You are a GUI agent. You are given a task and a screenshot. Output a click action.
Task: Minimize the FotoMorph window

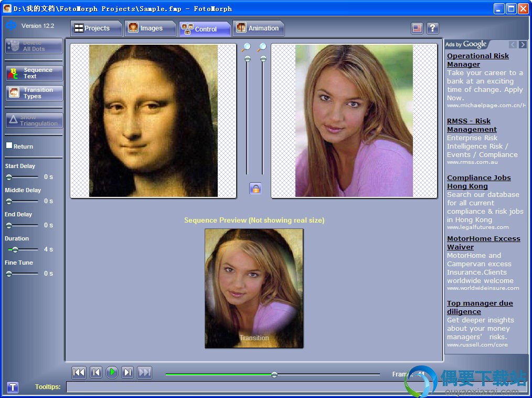(499, 8)
